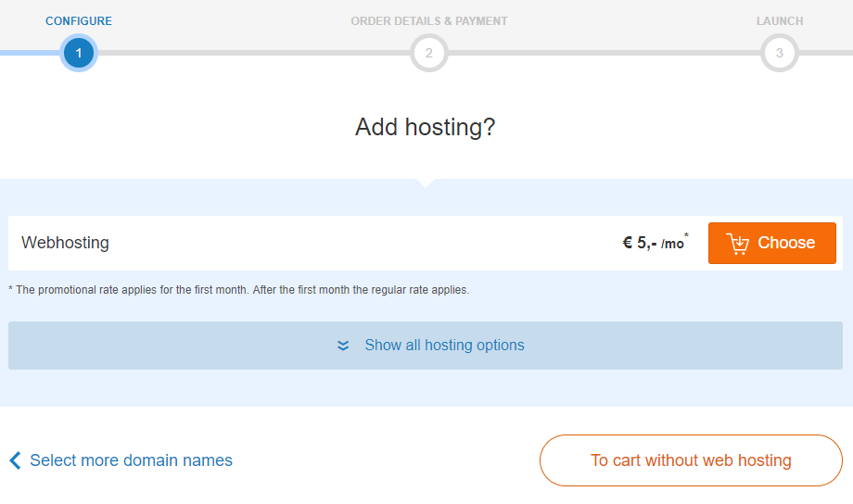Click the double chevron down icon
The height and width of the screenshot is (504, 853).
click(343, 346)
